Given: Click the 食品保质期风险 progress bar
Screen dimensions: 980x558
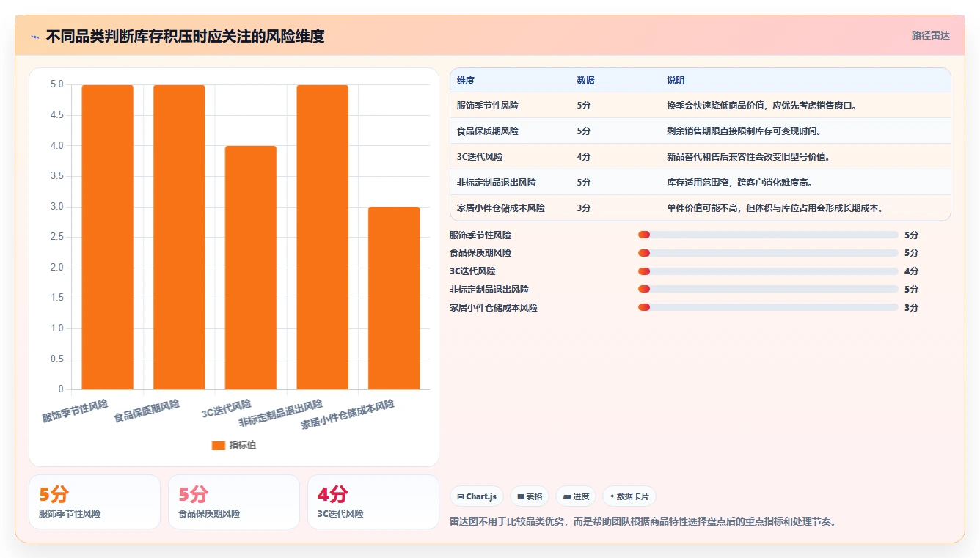Looking at the screenshot, I should pyautogui.click(x=768, y=253).
